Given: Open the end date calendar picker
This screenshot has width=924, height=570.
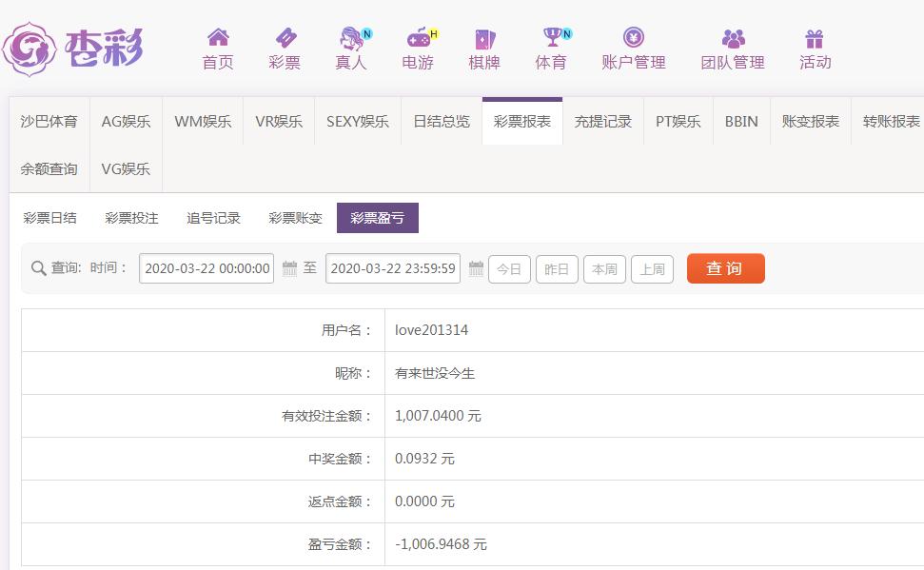Looking at the screenshot, I should point(476,268).
